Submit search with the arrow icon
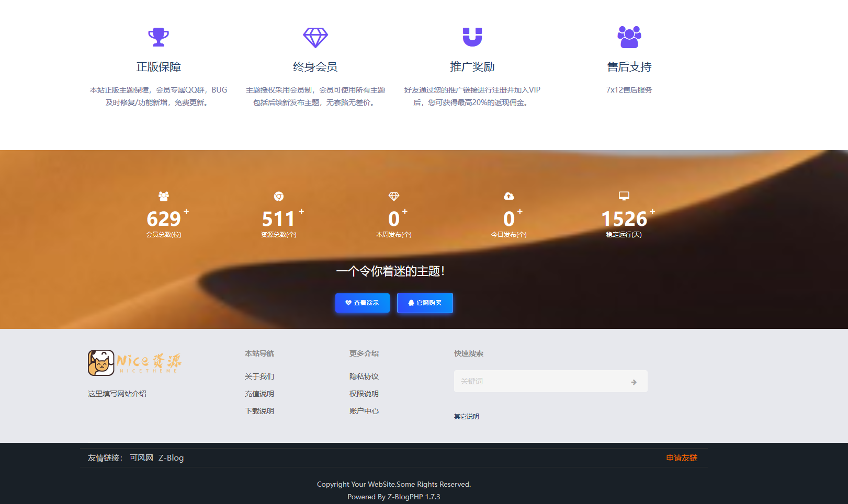Screen dimensions: 848x504 click(x=634, y=382)
